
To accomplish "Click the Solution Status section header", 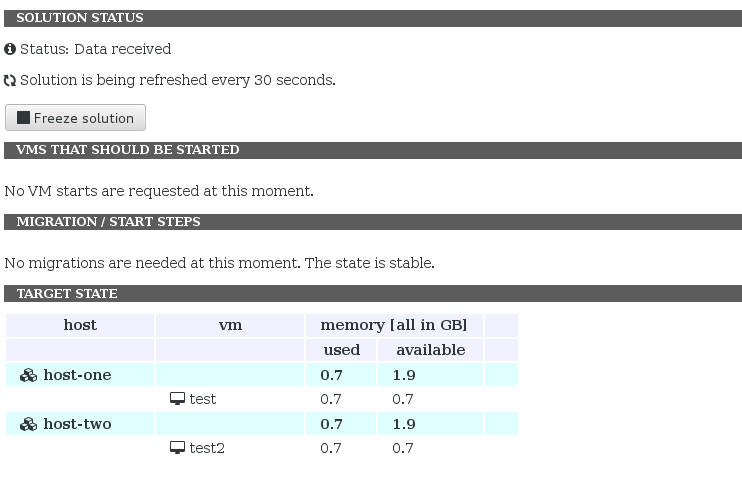I will click(80, 18).
